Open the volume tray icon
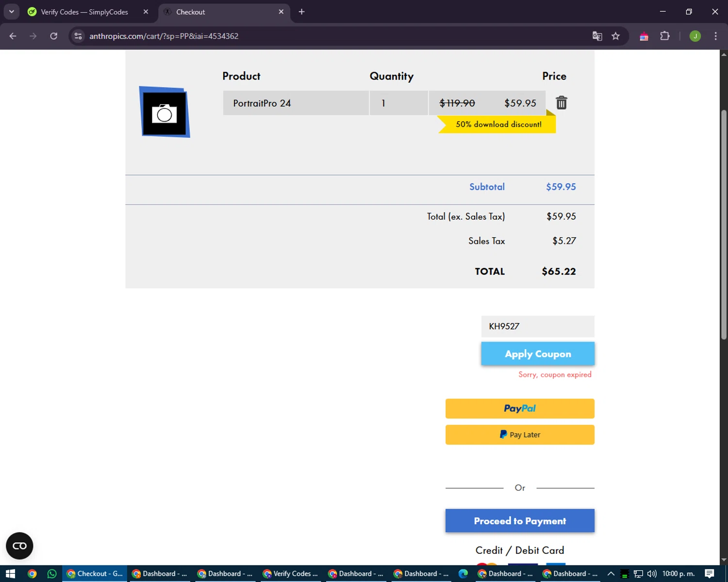The image size is (728, 582). [652, 574]
